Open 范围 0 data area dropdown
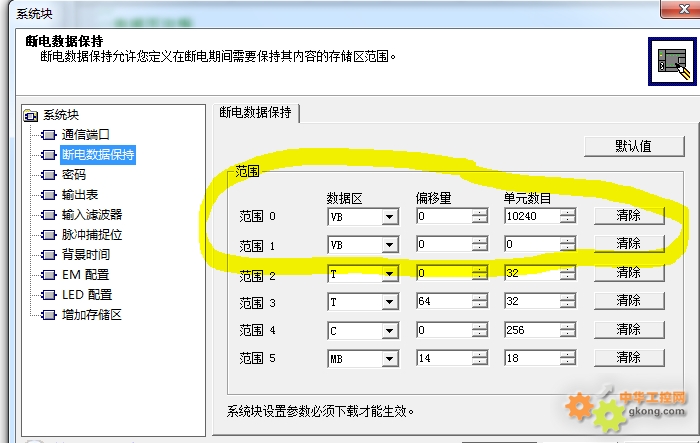Viewport: 700px width, 443px height. point(390,217)
